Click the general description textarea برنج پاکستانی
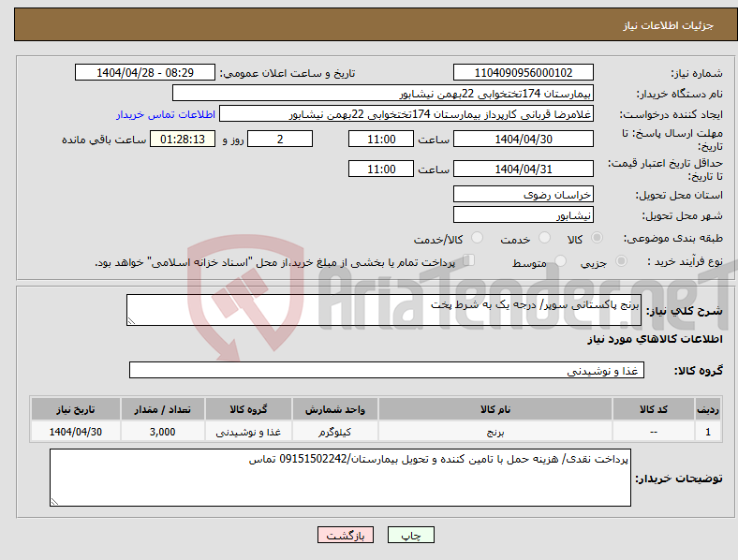 pos(384,310)
